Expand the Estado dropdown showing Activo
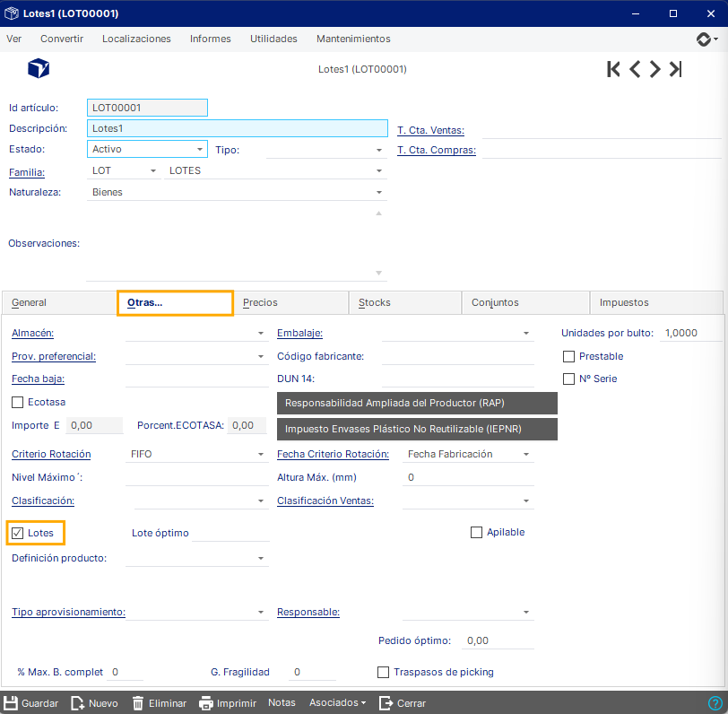 [147, 149]
